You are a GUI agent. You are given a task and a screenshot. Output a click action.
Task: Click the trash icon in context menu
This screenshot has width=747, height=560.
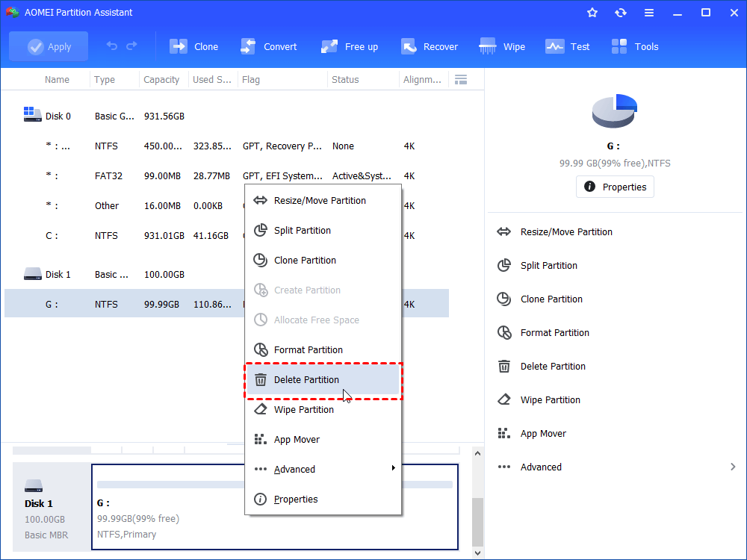260,379
